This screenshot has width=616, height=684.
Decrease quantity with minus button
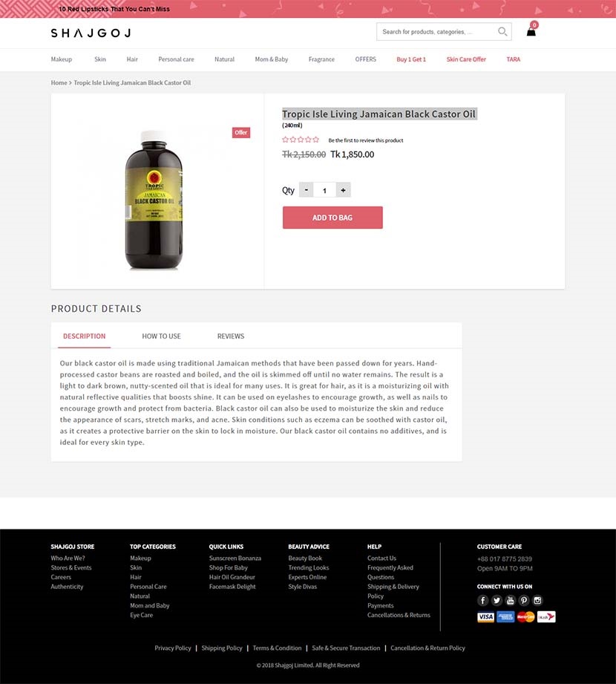point(306,190)
